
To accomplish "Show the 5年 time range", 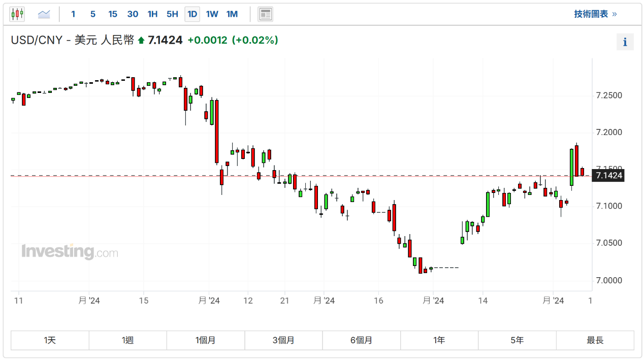I will coord(517,340).
